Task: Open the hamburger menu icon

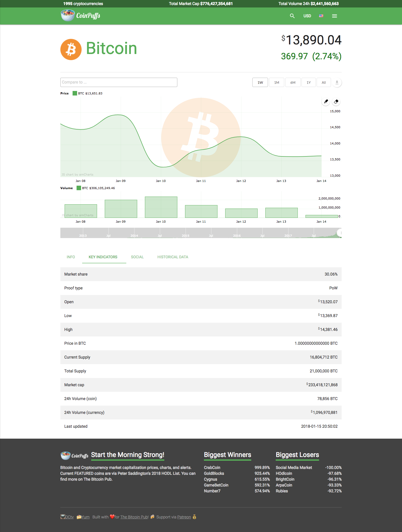Action: [x=334, y=16]
